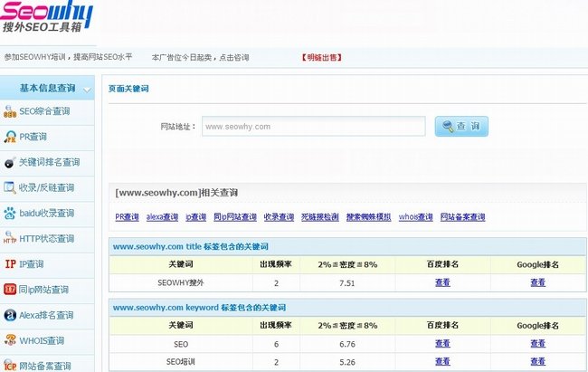Open the PR查询 related link

127,217
